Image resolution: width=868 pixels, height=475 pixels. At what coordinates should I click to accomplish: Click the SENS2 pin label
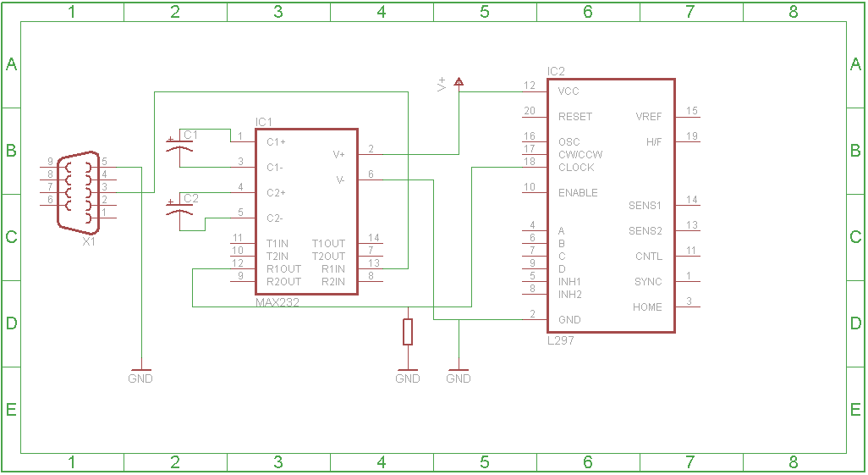[645, 231]
